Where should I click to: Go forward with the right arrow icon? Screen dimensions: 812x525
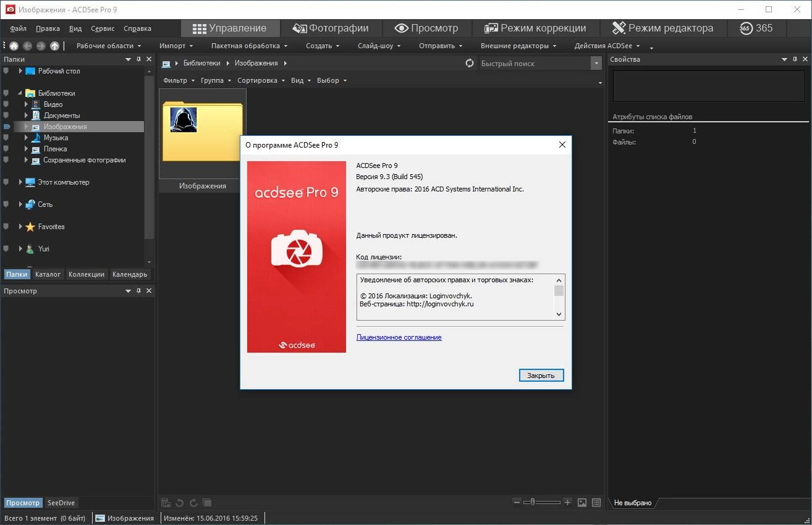point(41,46)
